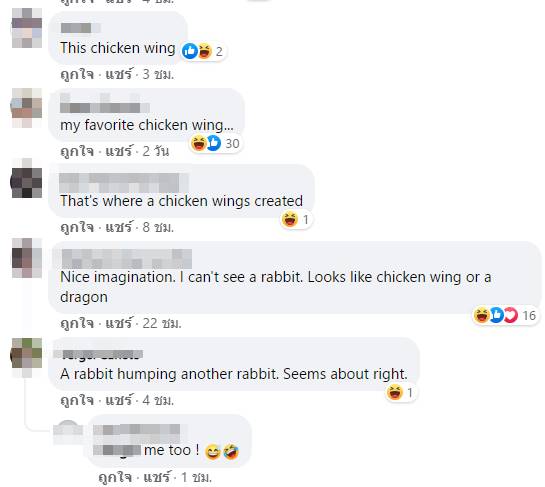This screenshot has height=487, width=545.
Task: Share the 'my favorite chicken wing' comment
Action: pos(119,151)
